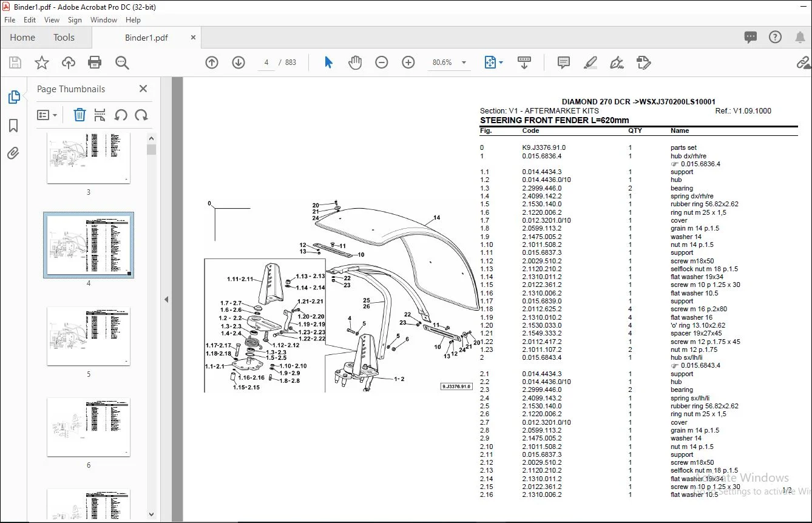This screenshot has width=812, height=523.
Task: Switch to the Home tab
Action: click(x=22, y=38)
